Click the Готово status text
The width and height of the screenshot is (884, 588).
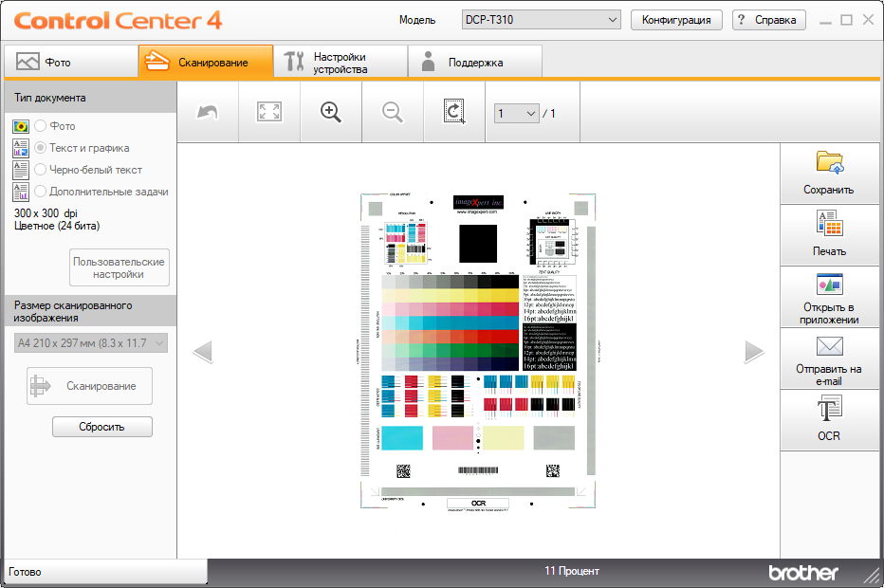tap(25, 572)
